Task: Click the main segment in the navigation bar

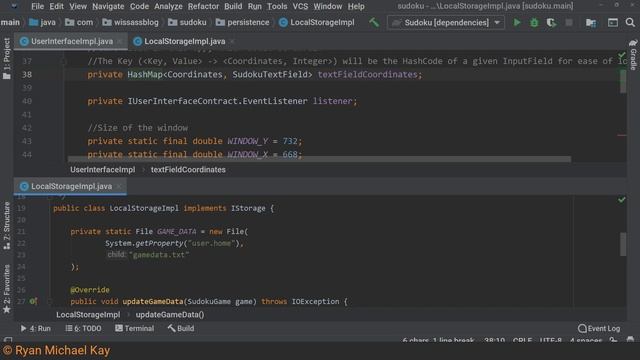Action: [x=10, y=22]
